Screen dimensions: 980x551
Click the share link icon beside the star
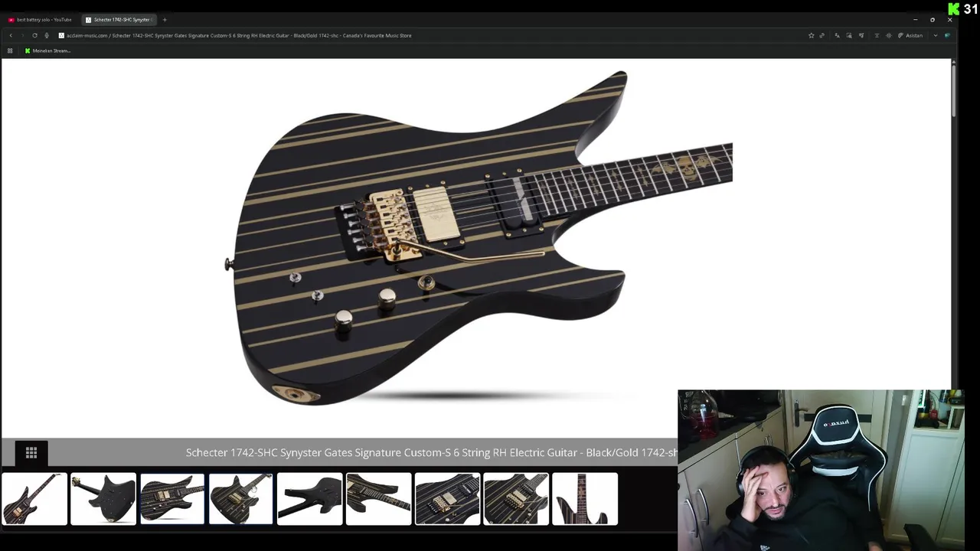click(822, 35)
